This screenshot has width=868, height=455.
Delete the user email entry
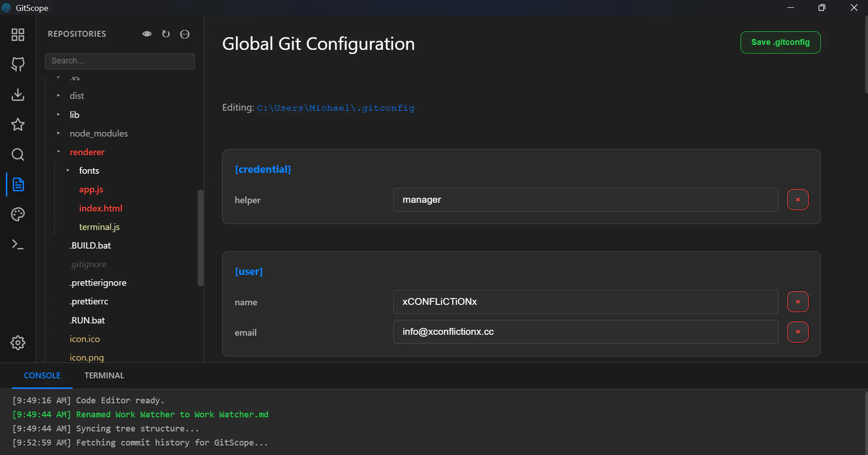click(798, 332)
